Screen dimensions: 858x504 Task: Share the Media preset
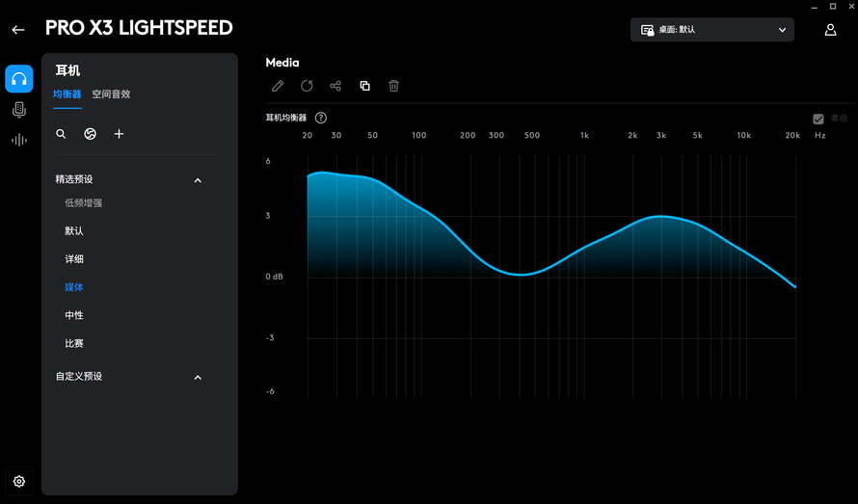point(335,86)
